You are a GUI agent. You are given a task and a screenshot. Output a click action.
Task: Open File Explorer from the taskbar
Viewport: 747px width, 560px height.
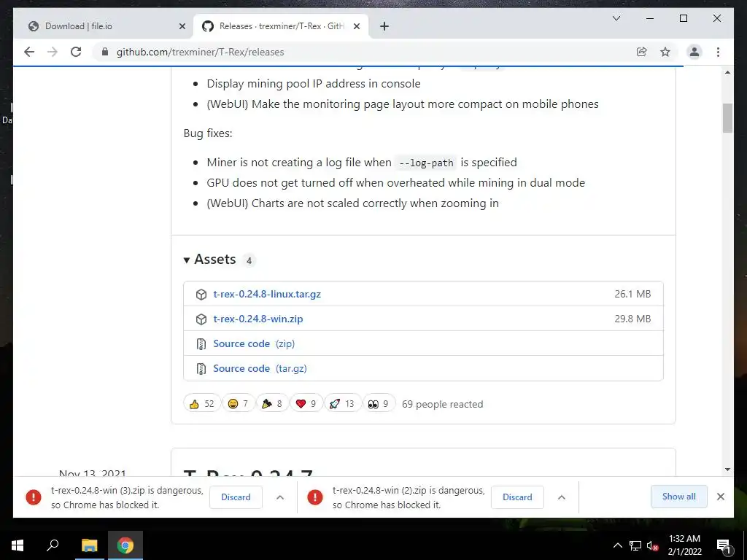(89, 545)
